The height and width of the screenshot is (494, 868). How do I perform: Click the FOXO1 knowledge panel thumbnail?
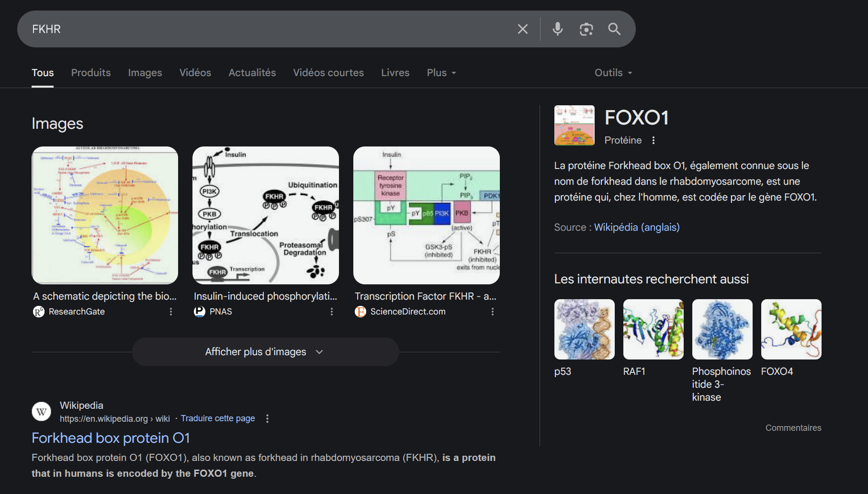(575, 125)
